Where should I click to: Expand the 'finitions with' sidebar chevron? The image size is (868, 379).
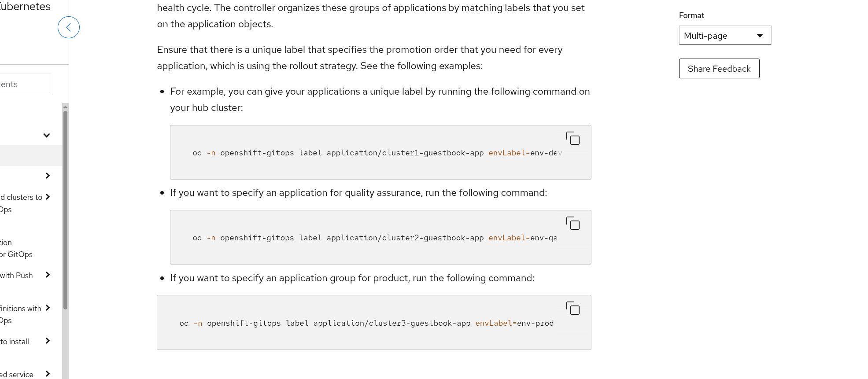(48, 308)
